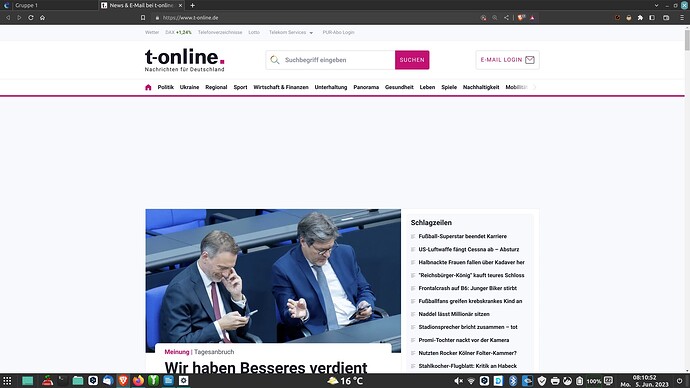Open the terminal icon in taskbar

click(x=63, y=381)
